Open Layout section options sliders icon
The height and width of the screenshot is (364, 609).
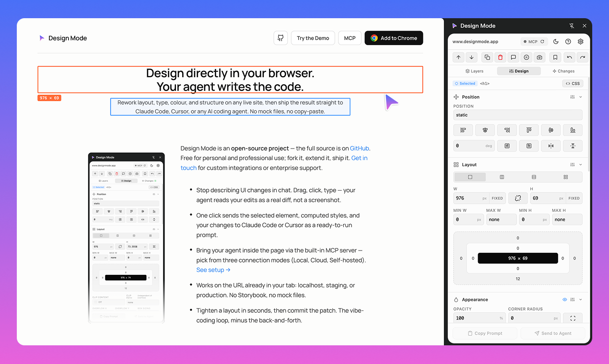coord(573,165)
